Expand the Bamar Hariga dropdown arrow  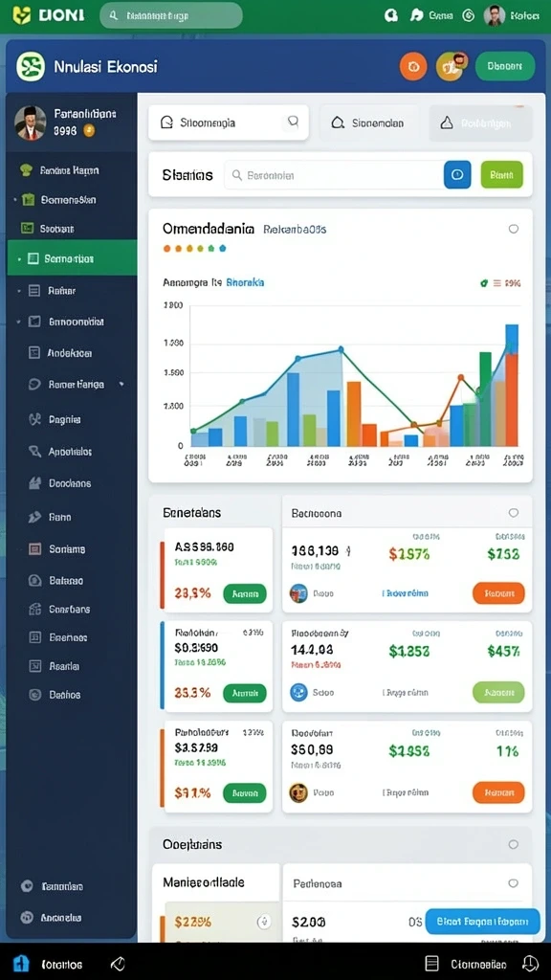click(121, 385)
